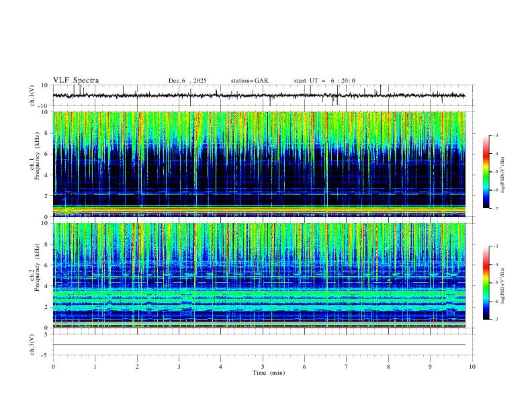Click the ch.1 spectrogram panel
The width and height of the screenshot is (532, 411).
click(x=259, y=164)
